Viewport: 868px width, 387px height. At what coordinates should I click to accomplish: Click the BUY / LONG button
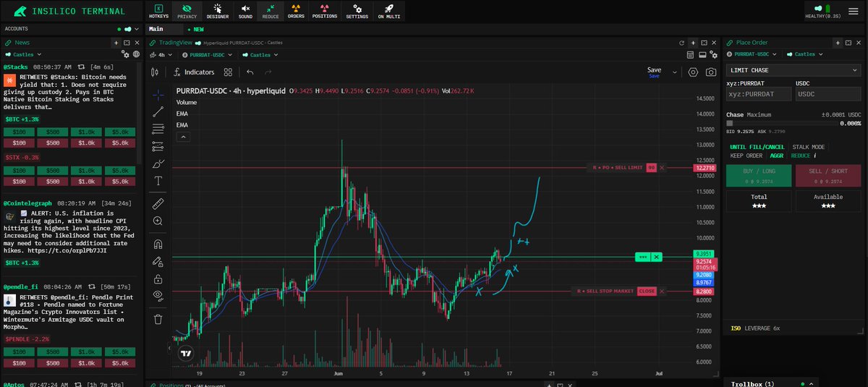pos(759,175)
